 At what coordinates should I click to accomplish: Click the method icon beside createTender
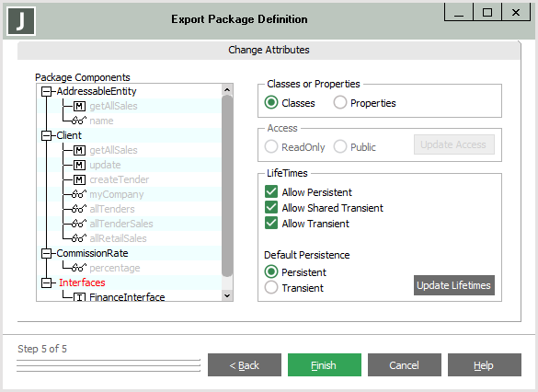(x=79, y=179)
